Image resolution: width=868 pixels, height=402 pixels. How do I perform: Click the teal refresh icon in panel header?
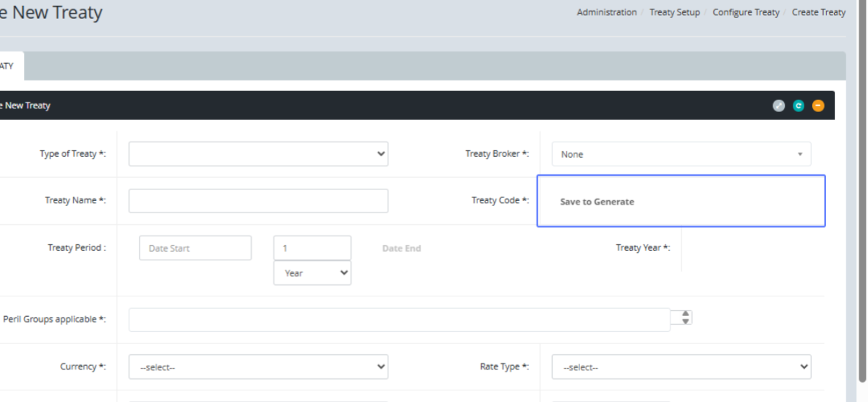pyautogui.click(x=799, y=106)
